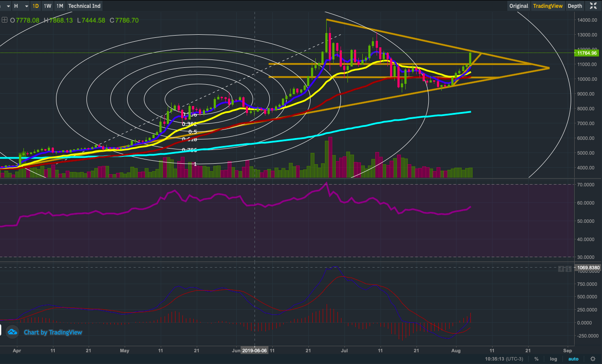The width and height of the screenshot is (602, 364).
Task: Open the Chart by TradingView link
Action: pyautogui.click(x=53, y=332)
